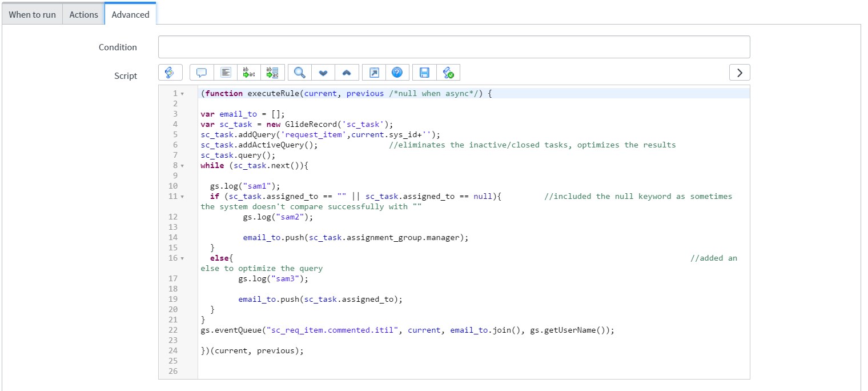Screen dimensions: 868x391
Task: Select the Advanced tab
Action: pyautogui.click(x=131, y=14)
